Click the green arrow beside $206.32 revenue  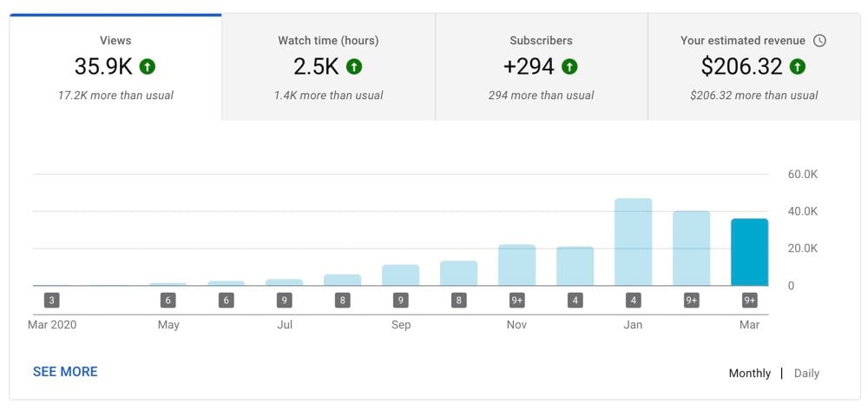pos(798,66)
